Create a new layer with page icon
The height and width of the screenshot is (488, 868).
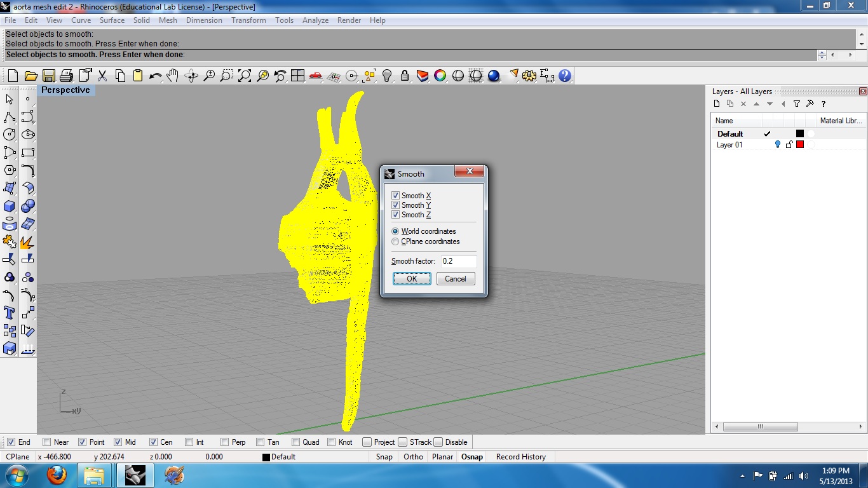(x=717, y=104)
